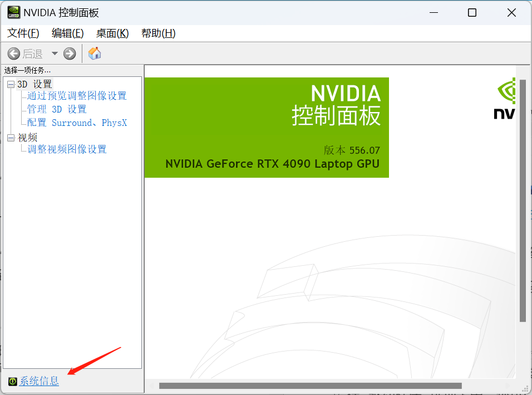Click the NVIDIA icon in title bar
532x395 pixels.
tap(13, 13)
